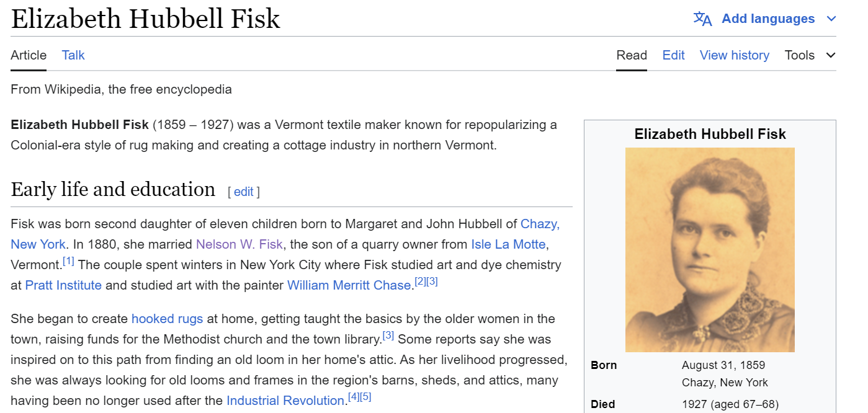
Task: Open the Tools dropdown menu
Action: coord(810,55)
